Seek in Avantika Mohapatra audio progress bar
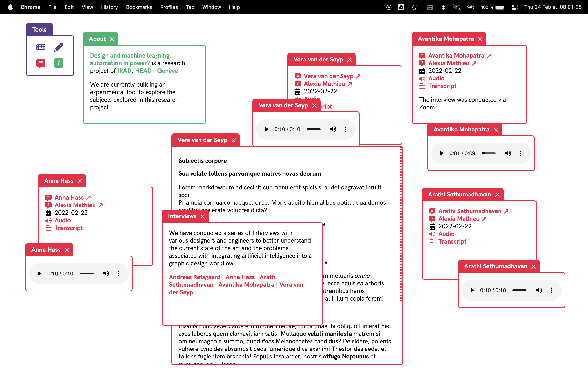The width and height of the screenshot is (588, 382). (x=488, y=153)
